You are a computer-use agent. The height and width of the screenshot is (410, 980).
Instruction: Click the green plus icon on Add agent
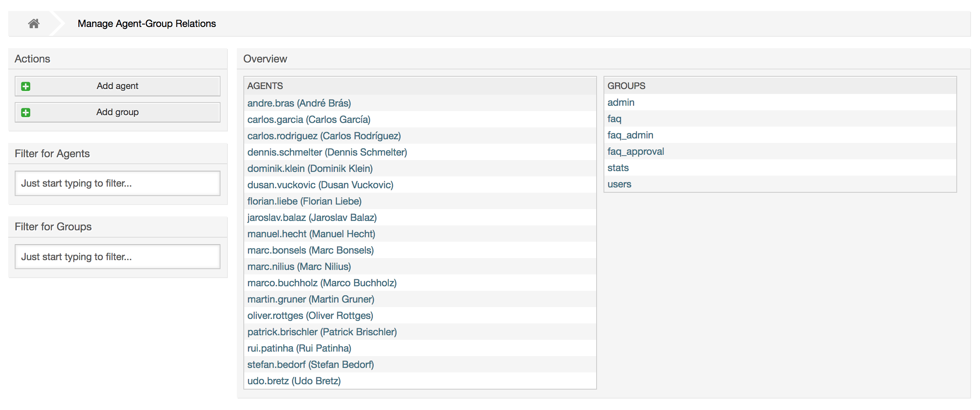[25, 86]
